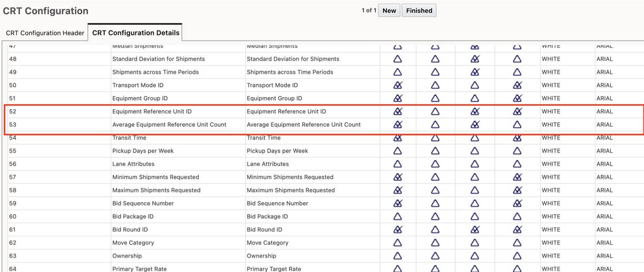Click first crossed triangle in Maximum Shipments Requested row
Viewport: 644px width, 272px height.
tap(398, 190)
